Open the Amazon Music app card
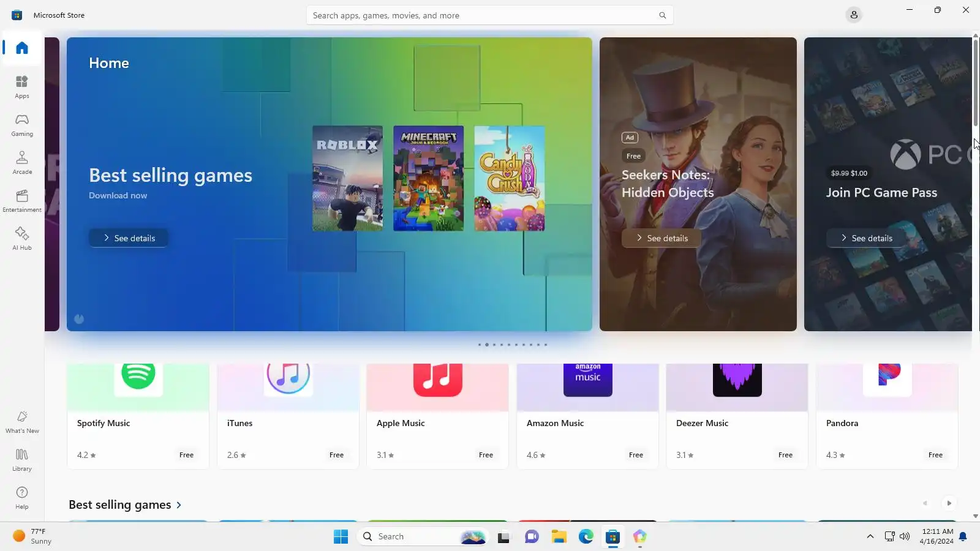Viewport: 980px width, 551px height. pyautogui.click(x=587, y=416)
